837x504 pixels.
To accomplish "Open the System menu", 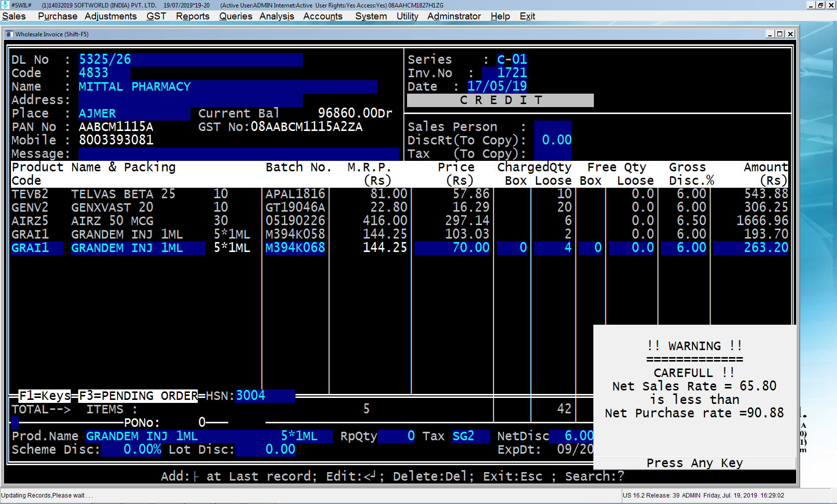I will click(x=371, y=16).
